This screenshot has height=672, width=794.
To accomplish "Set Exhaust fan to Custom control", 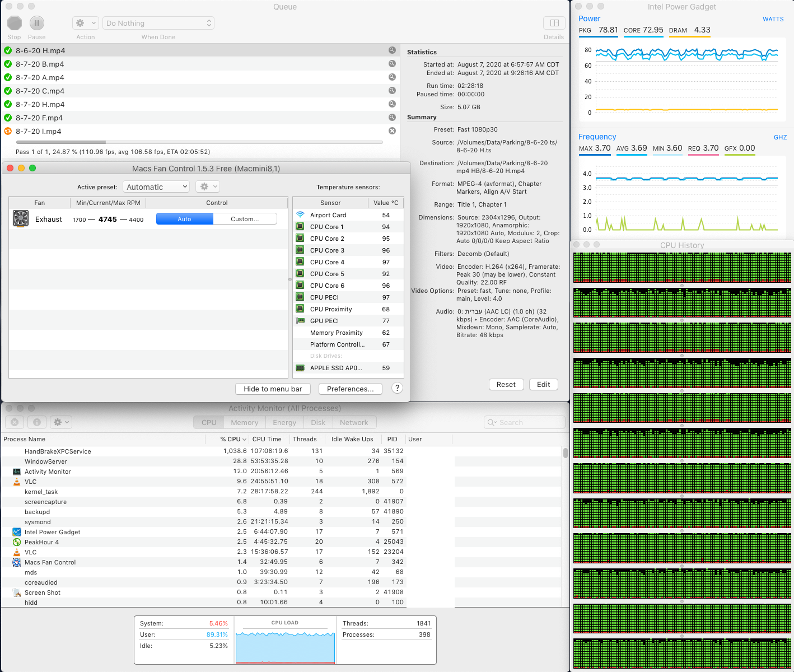I will pyautogui.click(x=245, y=219).
